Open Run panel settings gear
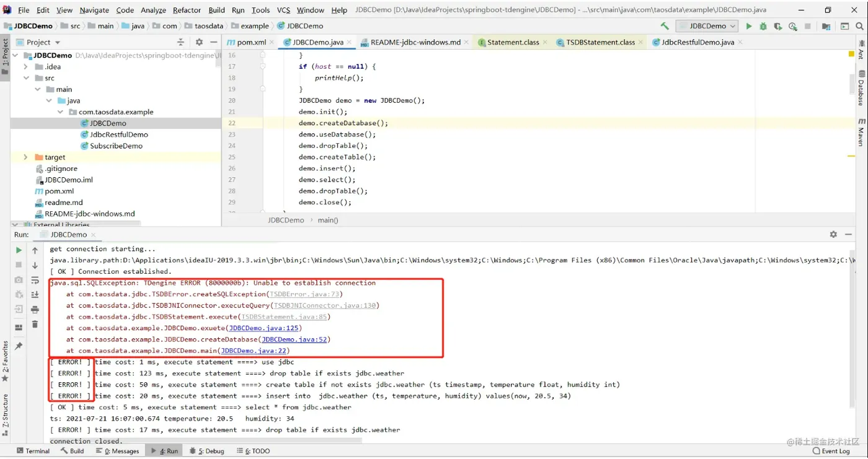 (833, 234)
